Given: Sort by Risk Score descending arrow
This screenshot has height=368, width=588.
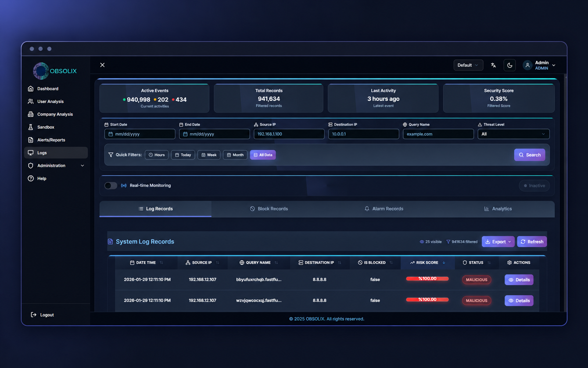Looking at the screenshot, I should coord(444,263).
